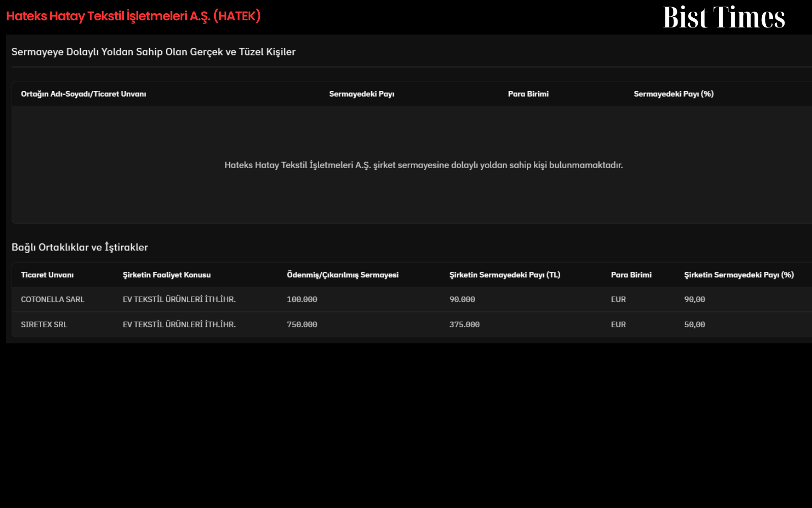812x508 pixels.
Task: Sort by Ortağın Adı-Soyadı/Ticaret Unvanı column
Action: 83,94
